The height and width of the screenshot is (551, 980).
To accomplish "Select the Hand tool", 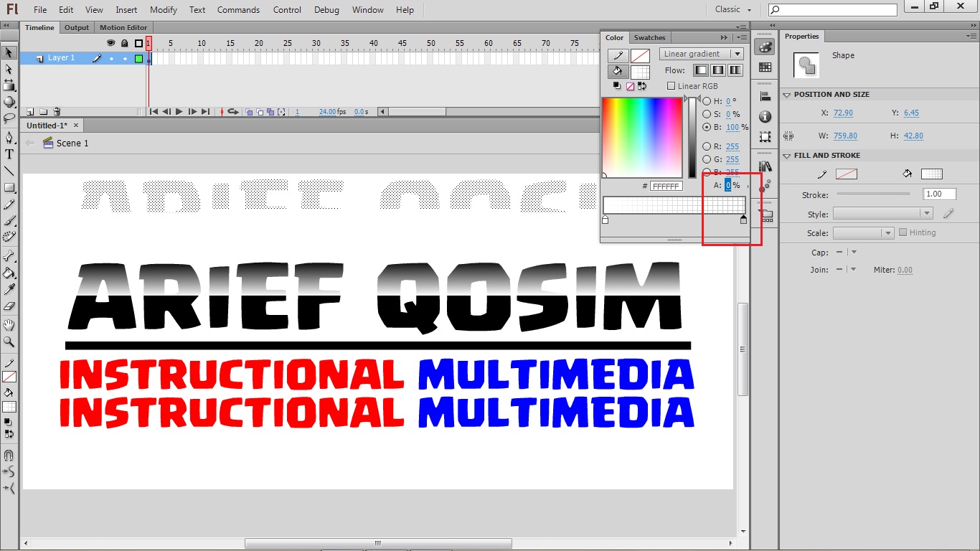I will point(9,326).
